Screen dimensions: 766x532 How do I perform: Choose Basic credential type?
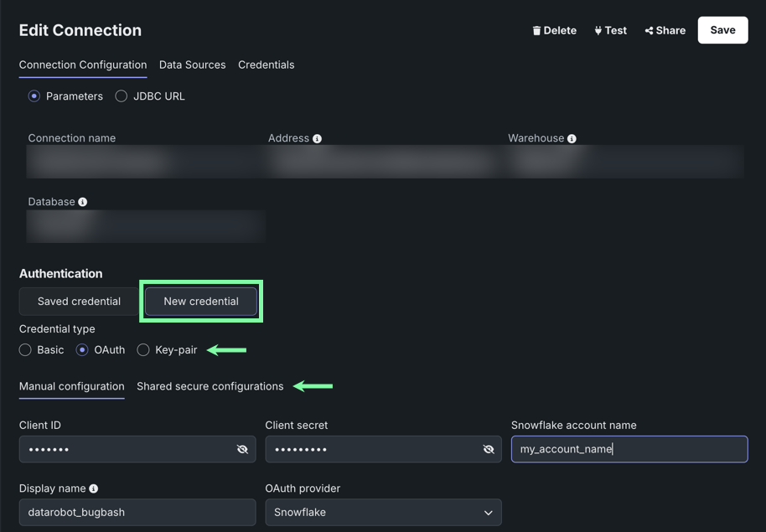click(26, 350)
